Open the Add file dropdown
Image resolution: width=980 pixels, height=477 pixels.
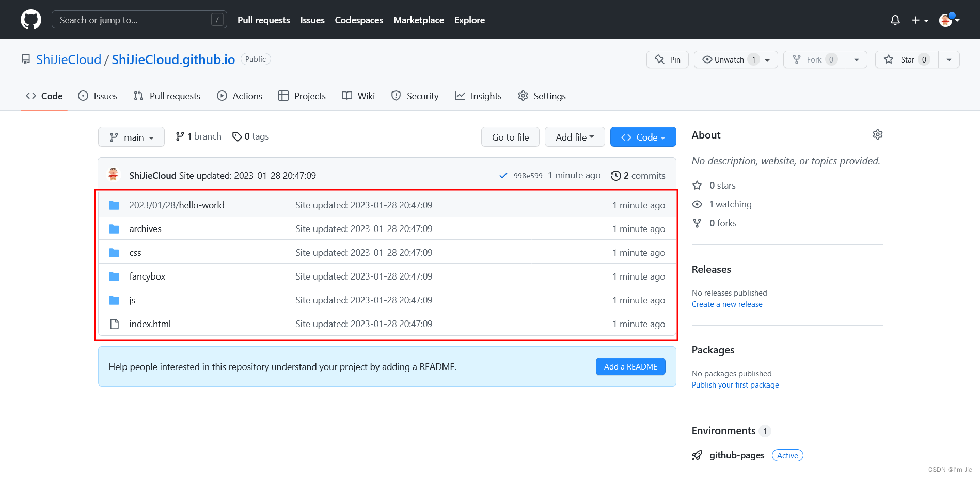pyautogui.click(x=575, y=137)
